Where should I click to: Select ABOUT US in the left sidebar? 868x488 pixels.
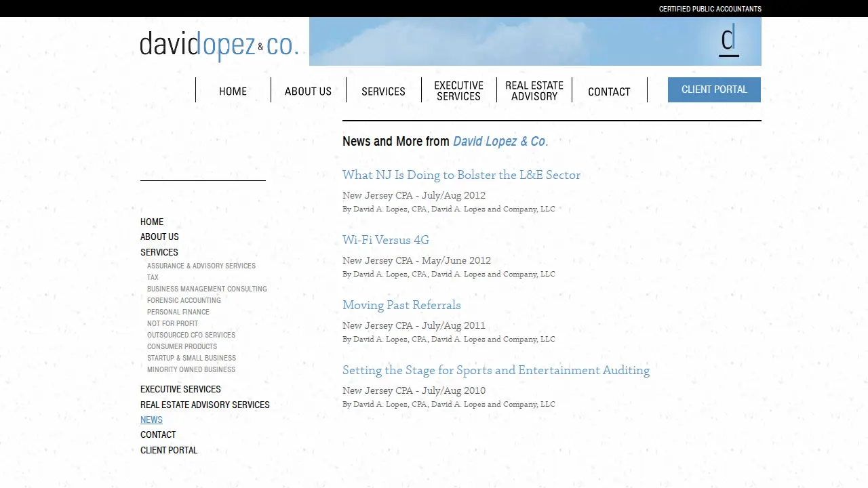(x=159, y=237)
